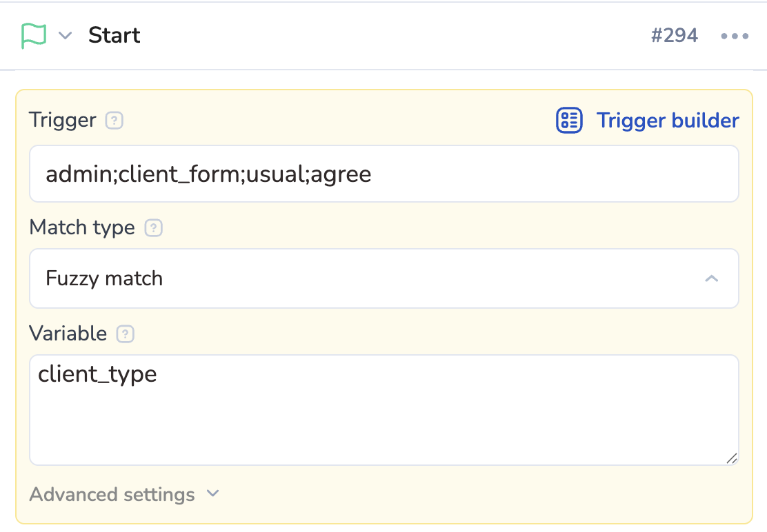Click the block ID #294
Screen dimensions: 767x532
tap(674, 36)
